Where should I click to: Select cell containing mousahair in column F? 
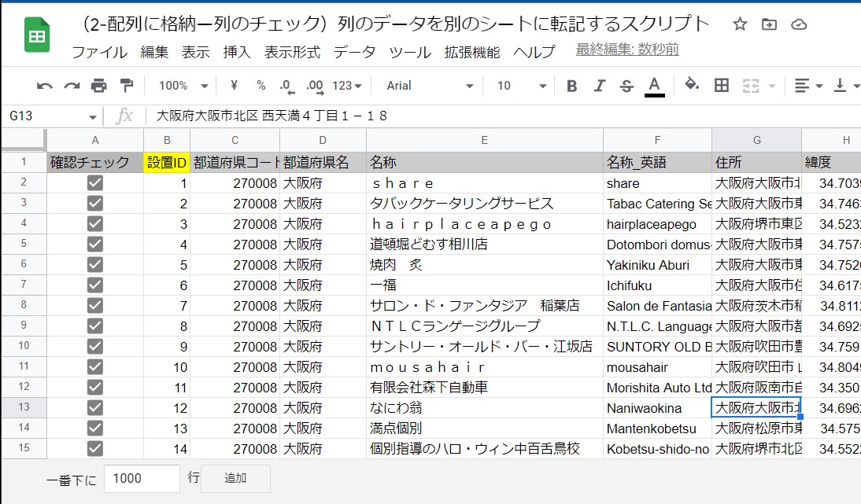click(657, 367)
